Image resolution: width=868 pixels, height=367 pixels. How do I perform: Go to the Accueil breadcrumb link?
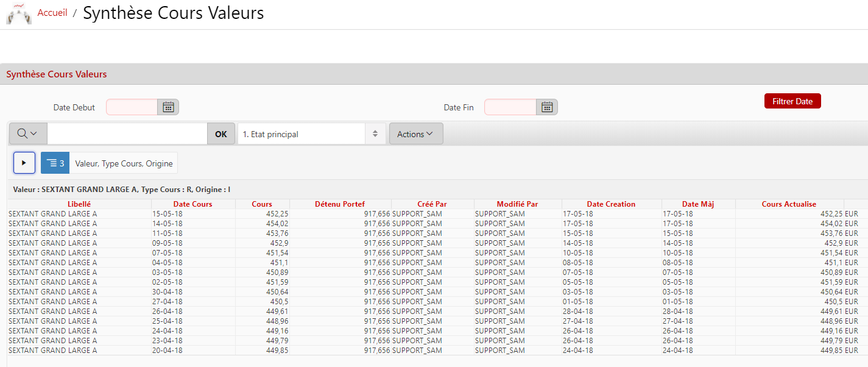52,13
